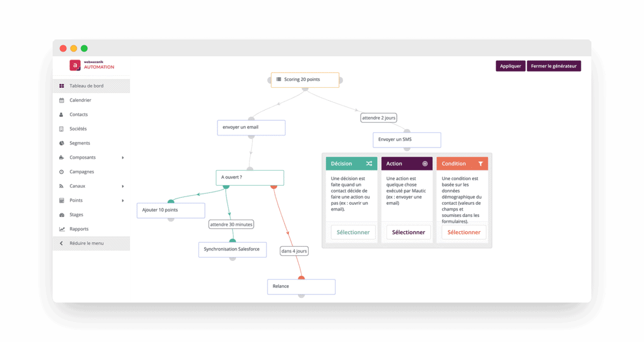Screen dimensions: 644x342
Task: Click the attendre 2 jours label
Action: point(379,118)
